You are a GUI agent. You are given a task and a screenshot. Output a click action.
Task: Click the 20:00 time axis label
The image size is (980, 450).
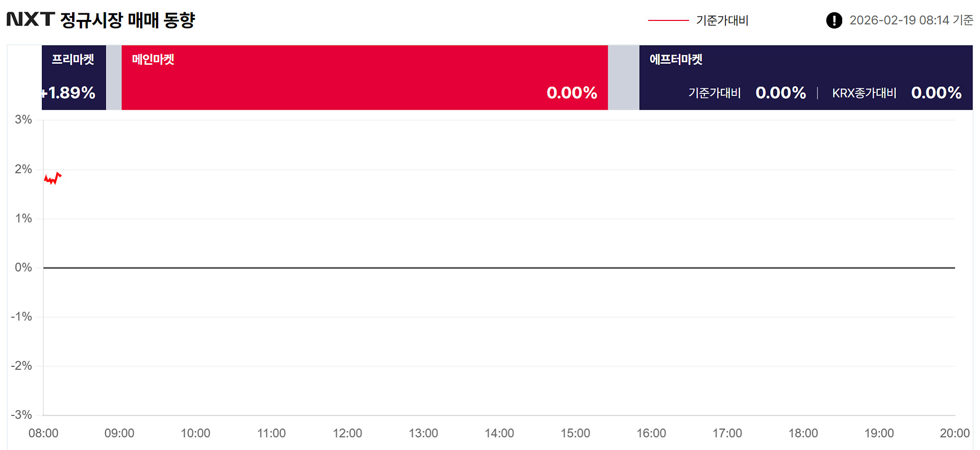[954, 433]
